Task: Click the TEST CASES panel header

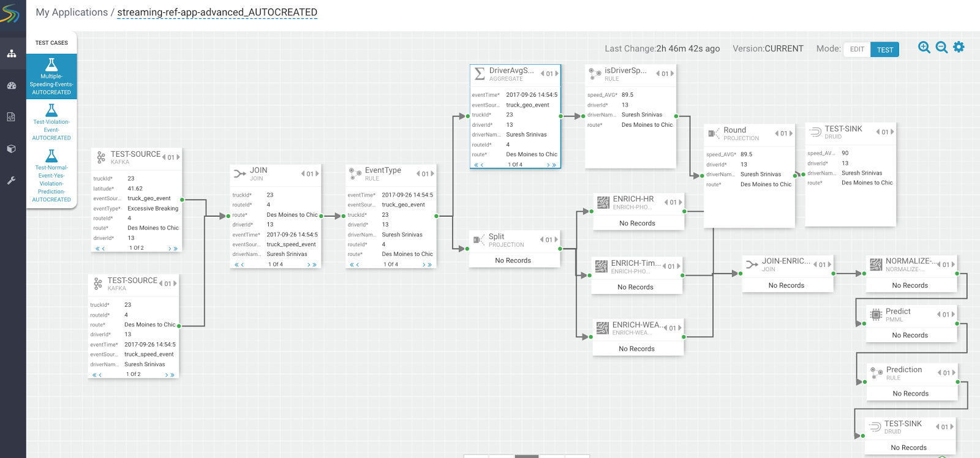Action: 51,43
